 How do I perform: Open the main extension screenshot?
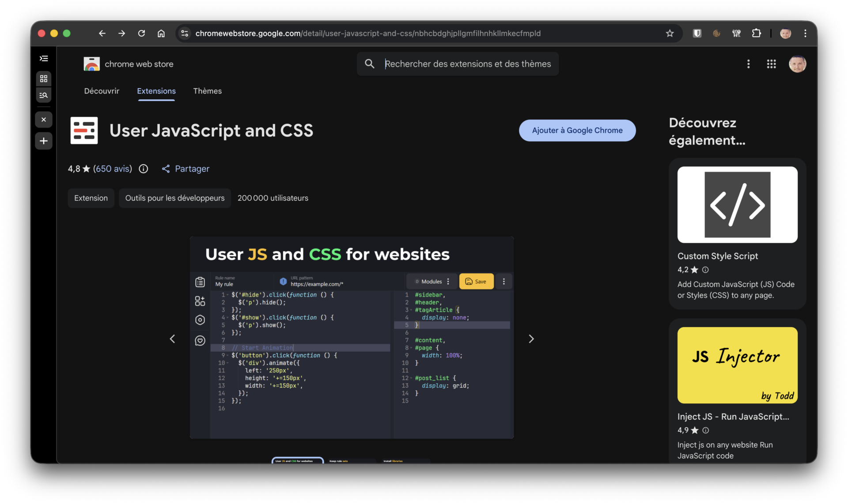coord(352,338)
